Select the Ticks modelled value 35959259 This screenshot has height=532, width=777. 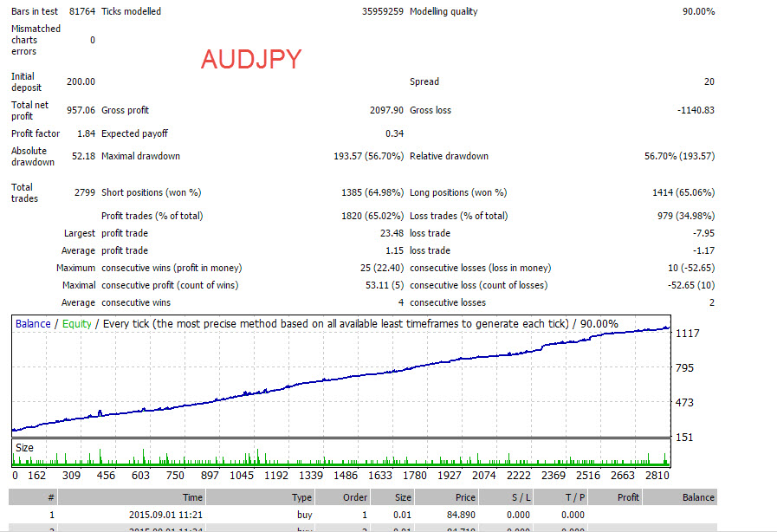point(383,11)
